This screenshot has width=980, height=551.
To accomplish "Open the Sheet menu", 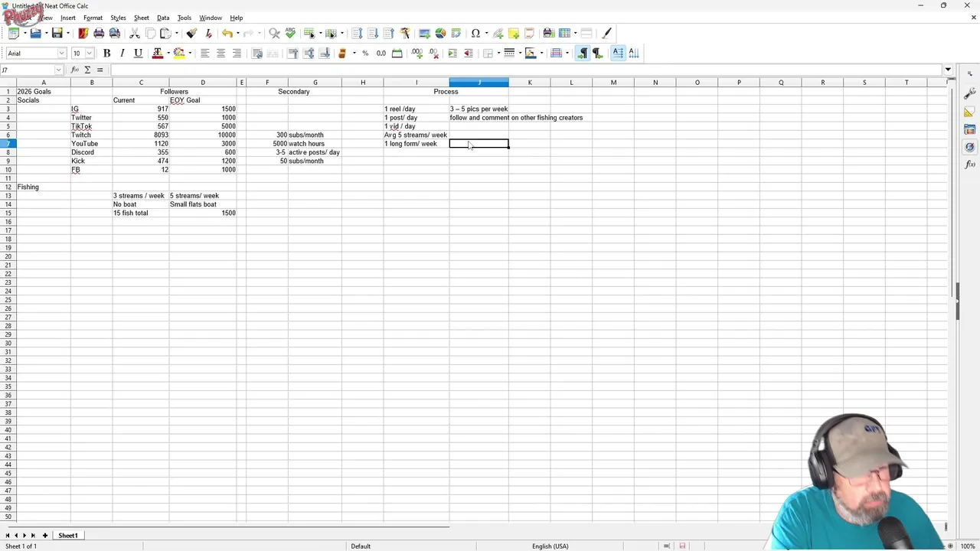I will click(x=142, y=18).
